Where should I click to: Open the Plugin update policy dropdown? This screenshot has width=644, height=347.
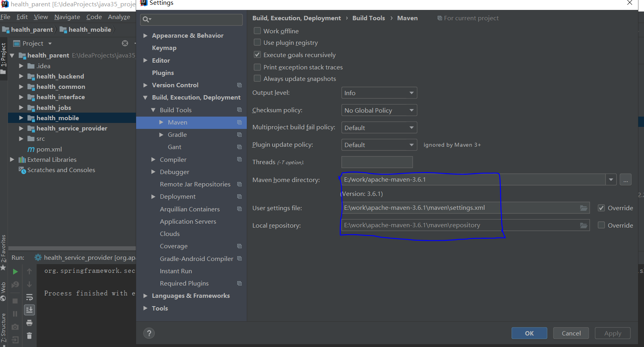click(379, 145)
